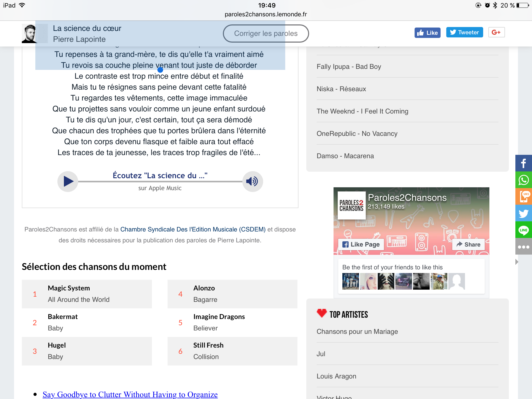Open Still Fresh Collision entry
Viewport: 532px width, 399px height.
point(232,351)
